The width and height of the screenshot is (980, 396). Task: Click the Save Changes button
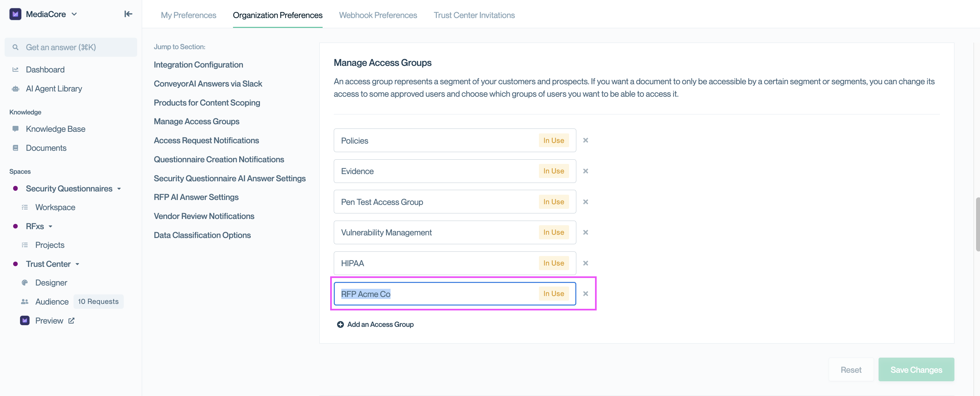click(x=916, y=369)
